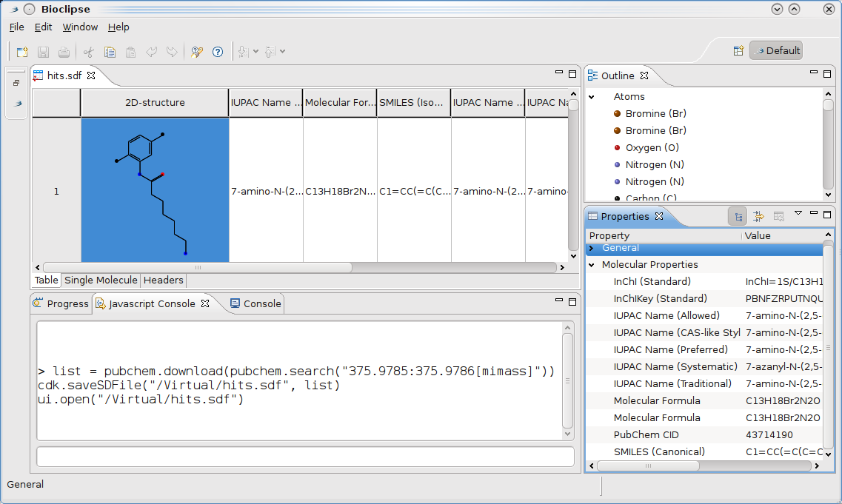Click the Copy toolbar icon
Image resolution: width=842 pixels, height=504 pixels.
pos(110,52)
